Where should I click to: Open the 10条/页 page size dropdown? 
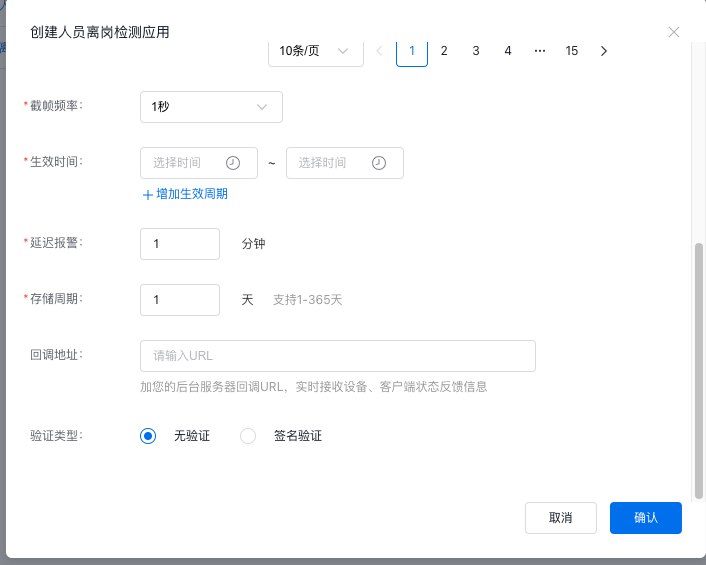(315, 51)
